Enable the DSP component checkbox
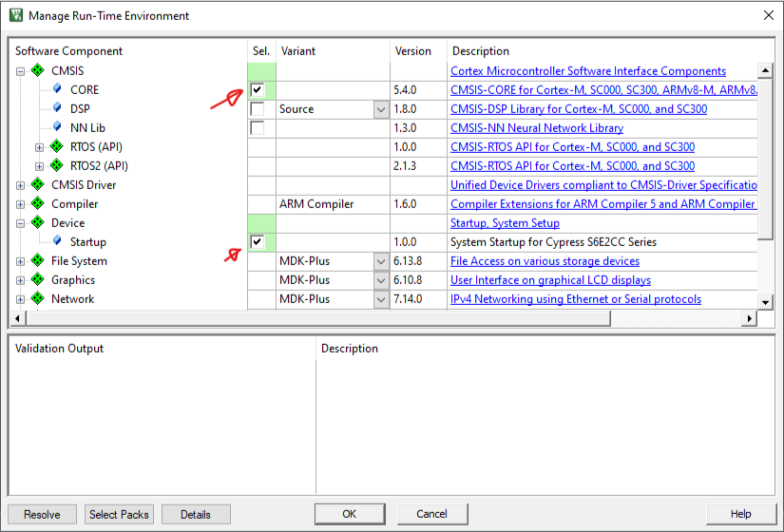 [258, 109]
